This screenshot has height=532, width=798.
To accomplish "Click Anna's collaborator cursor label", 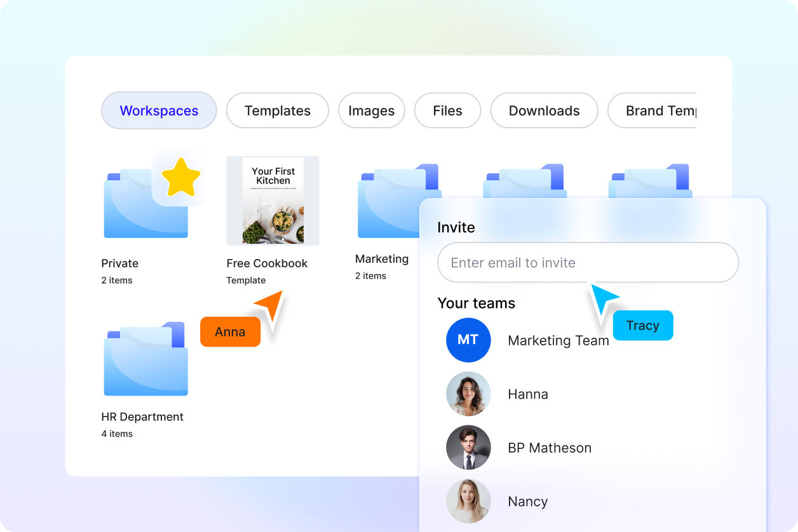I will coord(230,331).
